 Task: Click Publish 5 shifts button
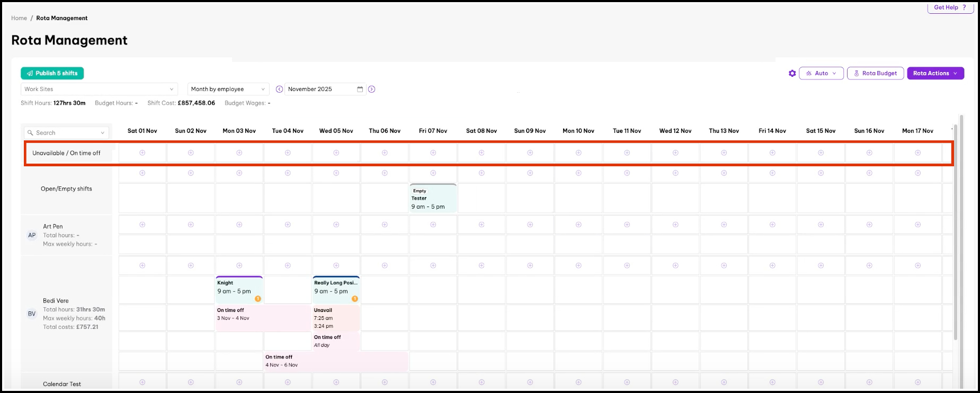(52, 73)
